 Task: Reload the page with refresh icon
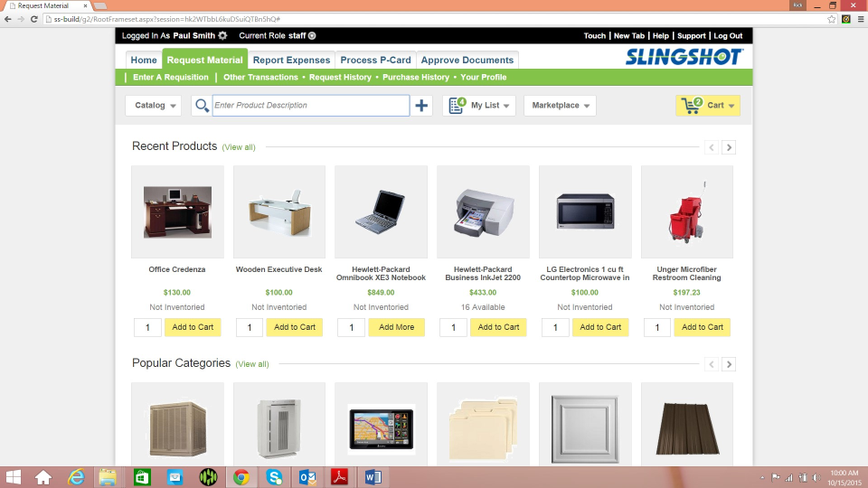tap(33, 19)
